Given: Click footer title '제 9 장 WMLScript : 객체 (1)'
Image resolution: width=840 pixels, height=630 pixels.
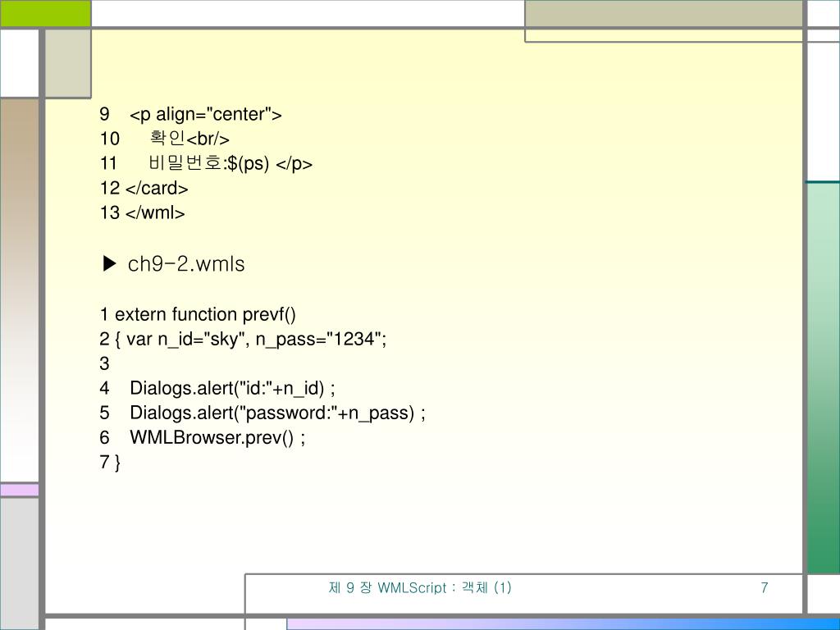Looking at the screenshot, I should (x=420, y=587).
